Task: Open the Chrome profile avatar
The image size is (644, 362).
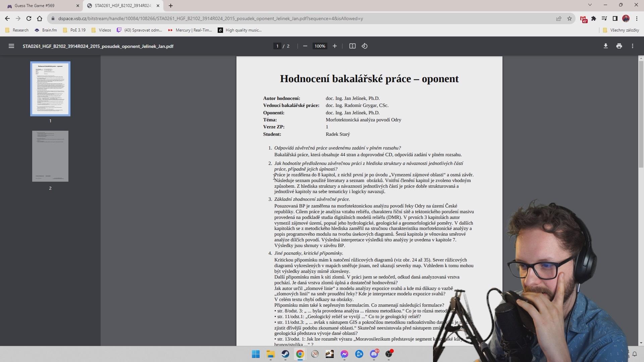Action: coord(626,18)
